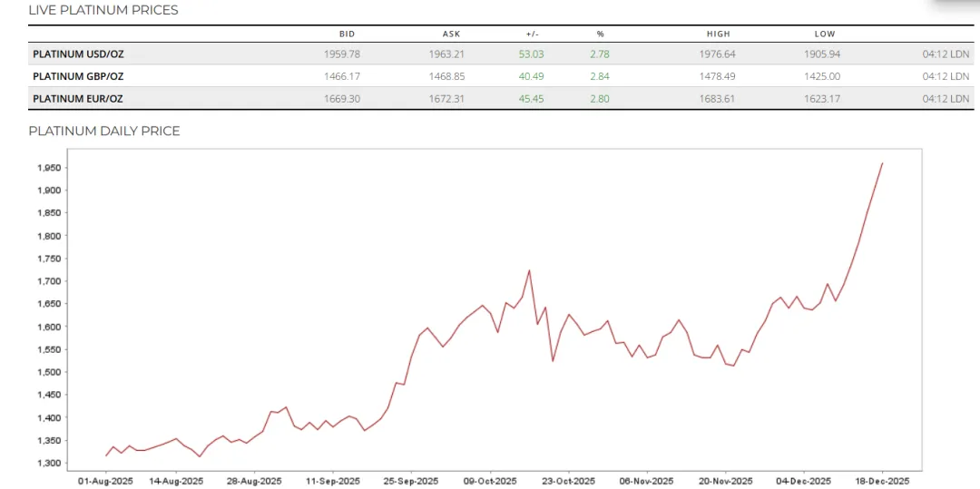Click the 25-Sep-2025 axis date label

coord(411,482)
